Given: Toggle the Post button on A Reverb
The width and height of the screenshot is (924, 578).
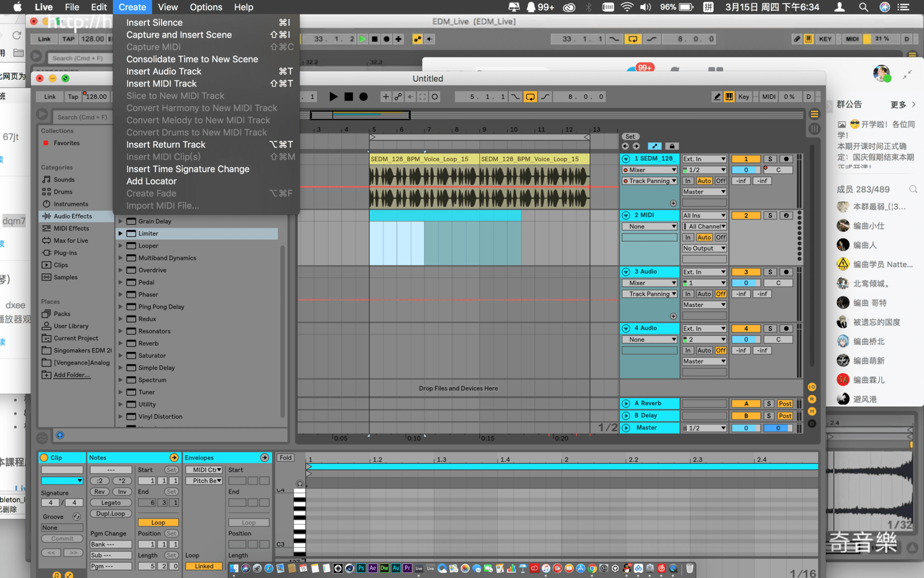Looking at the screenshot, I should tap(785, 403).
